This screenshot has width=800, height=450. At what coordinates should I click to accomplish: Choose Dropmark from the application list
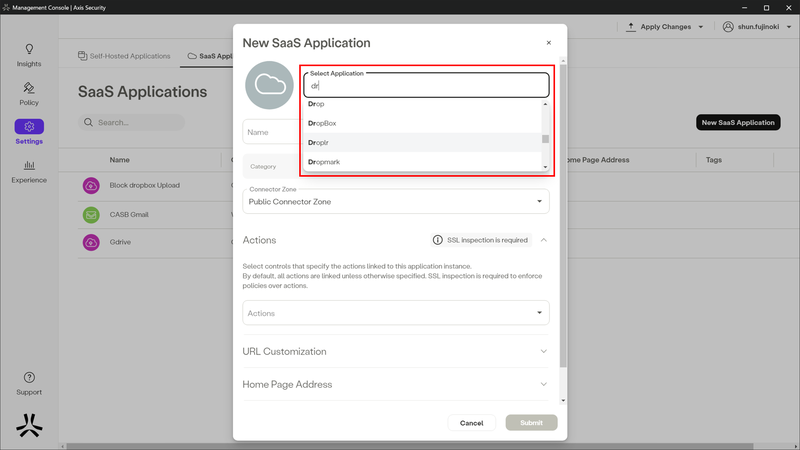[422, 162]
